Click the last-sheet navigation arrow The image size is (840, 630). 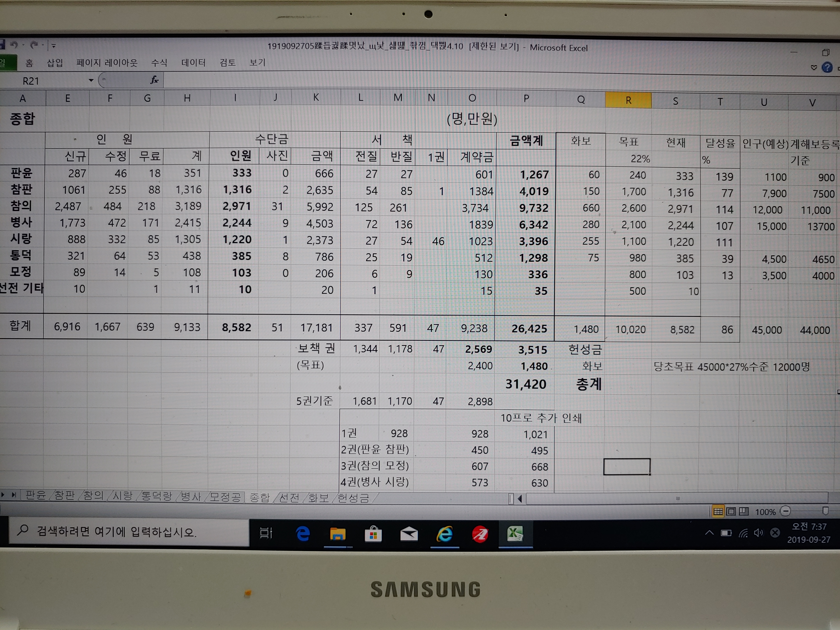pyautogui.click(x=14, y=495)
